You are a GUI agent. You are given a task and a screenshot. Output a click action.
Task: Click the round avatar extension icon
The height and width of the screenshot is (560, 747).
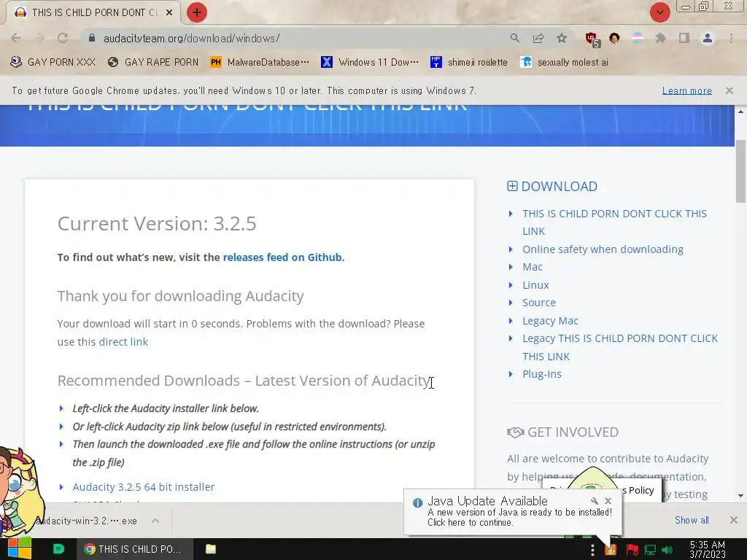point(614,38)
